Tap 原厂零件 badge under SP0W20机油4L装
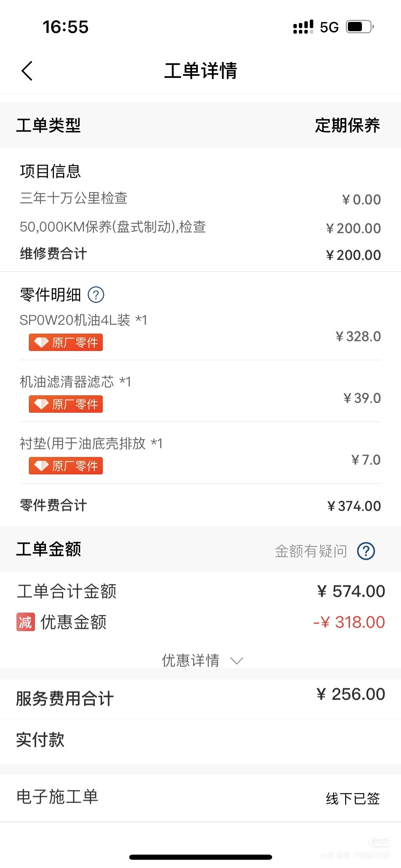The height and width of the screenshot is (868, 401). coord(66,342)
